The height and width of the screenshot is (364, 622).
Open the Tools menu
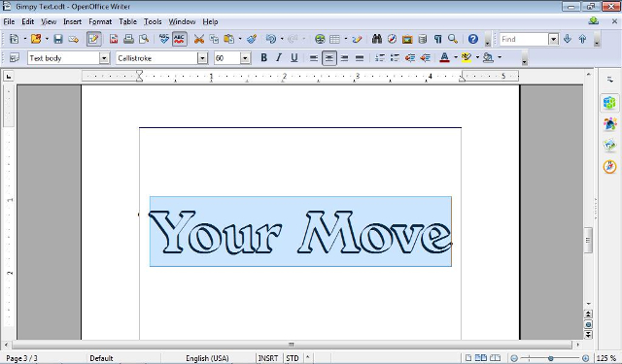(153, 21)
